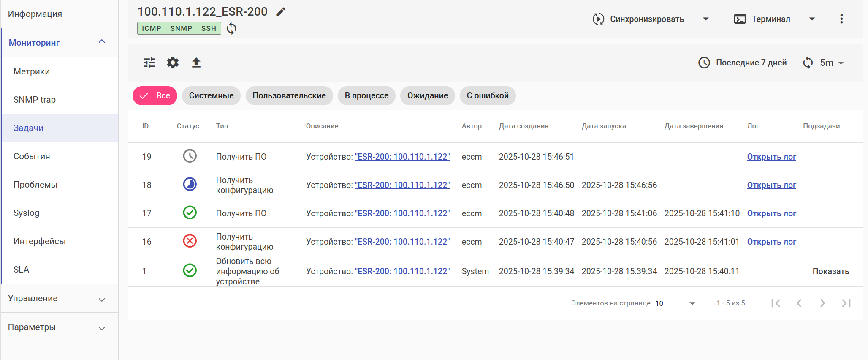Click the refresh icon beside SSH badge

[x=231, y=29]
